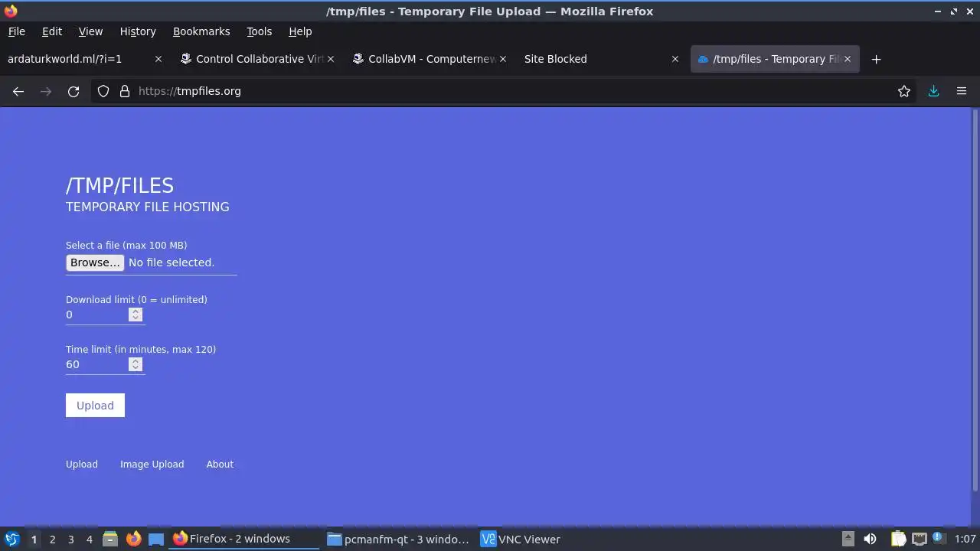Open the Upload footer link
This screenshot has width=980, height=551.
82,464
